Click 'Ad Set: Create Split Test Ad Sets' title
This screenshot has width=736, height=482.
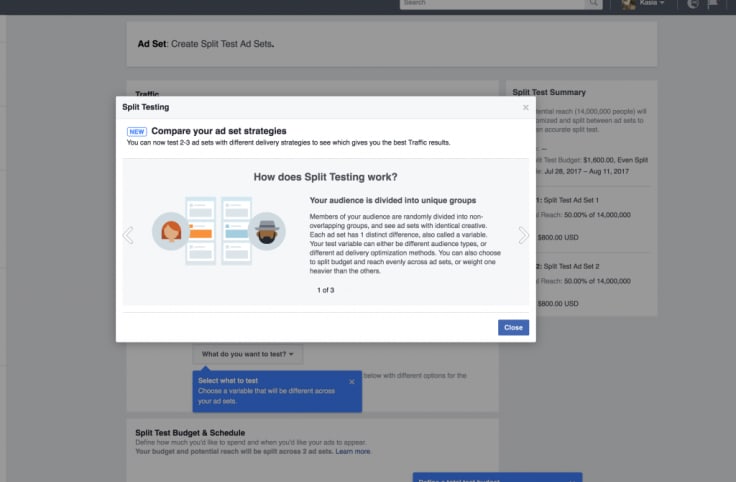point(206,44)
